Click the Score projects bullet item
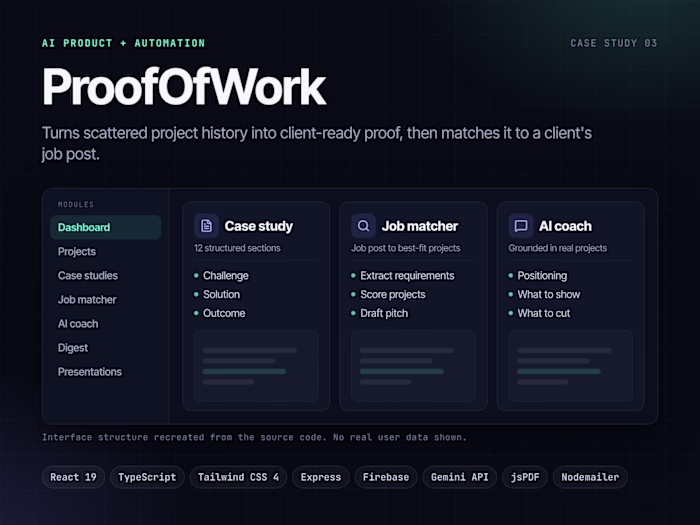700x525 pixels. click(388, 294)
